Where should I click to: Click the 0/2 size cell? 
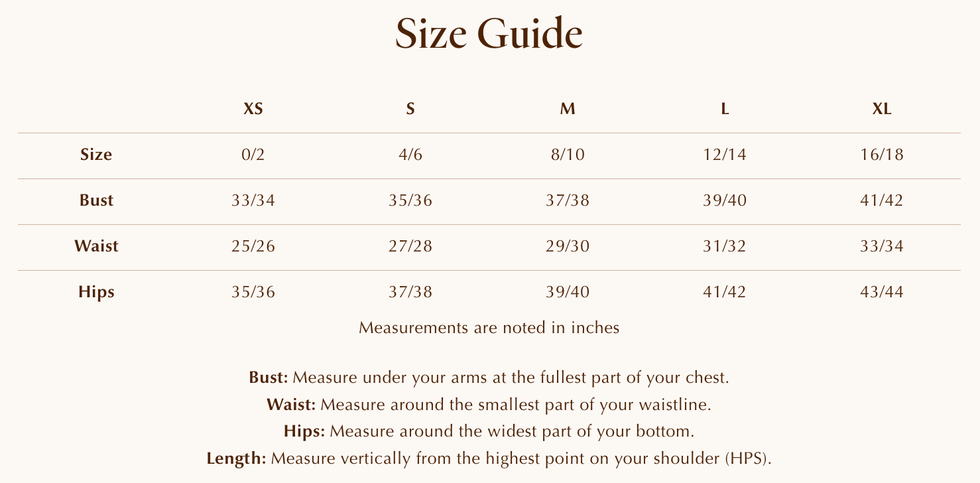point(253,155)
